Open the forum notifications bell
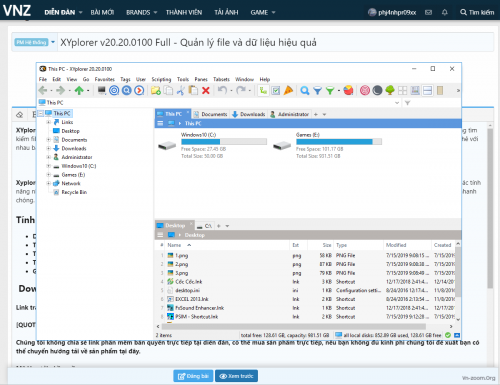500x385 pixels. tap(445, 12)
